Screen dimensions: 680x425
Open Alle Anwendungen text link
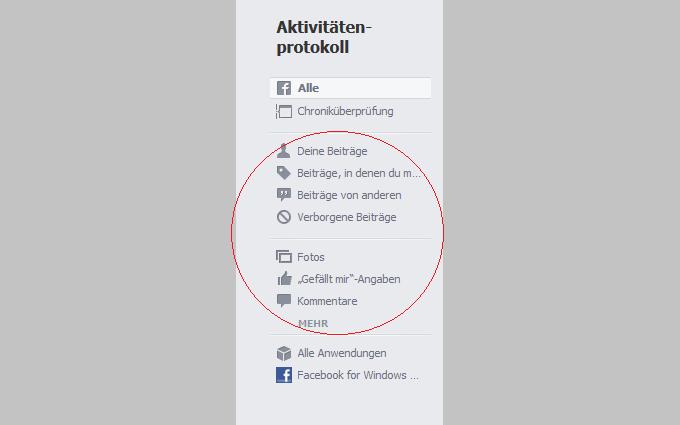[342, 353]
